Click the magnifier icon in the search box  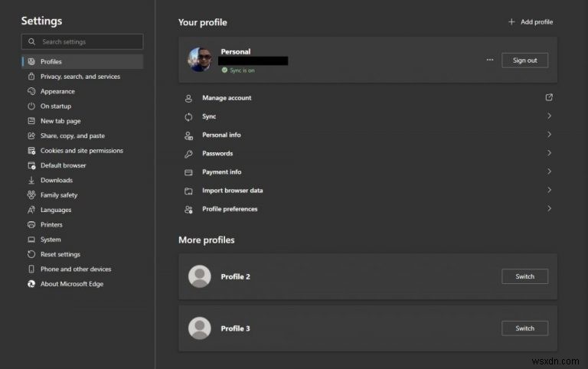[32, 41]
